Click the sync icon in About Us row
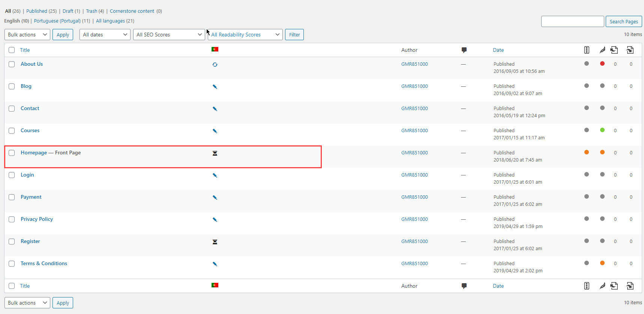This screenshot has width=644, height=314. point(215,65)
